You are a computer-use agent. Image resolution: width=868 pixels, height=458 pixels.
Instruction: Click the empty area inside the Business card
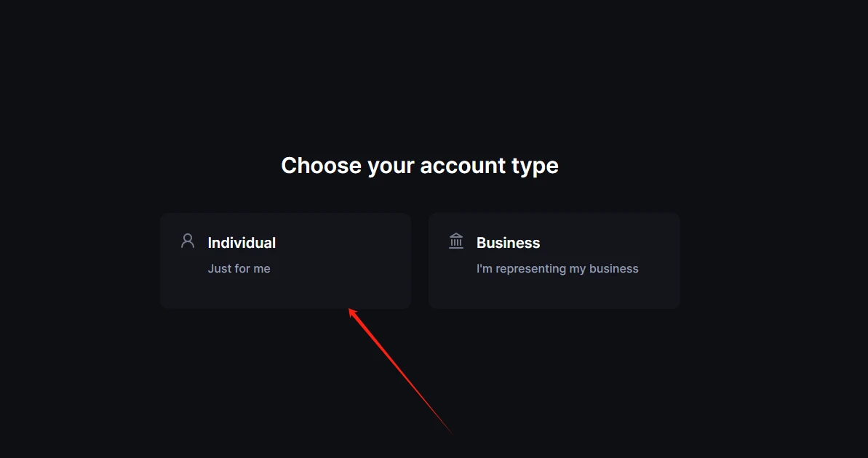tap(618, 291)
